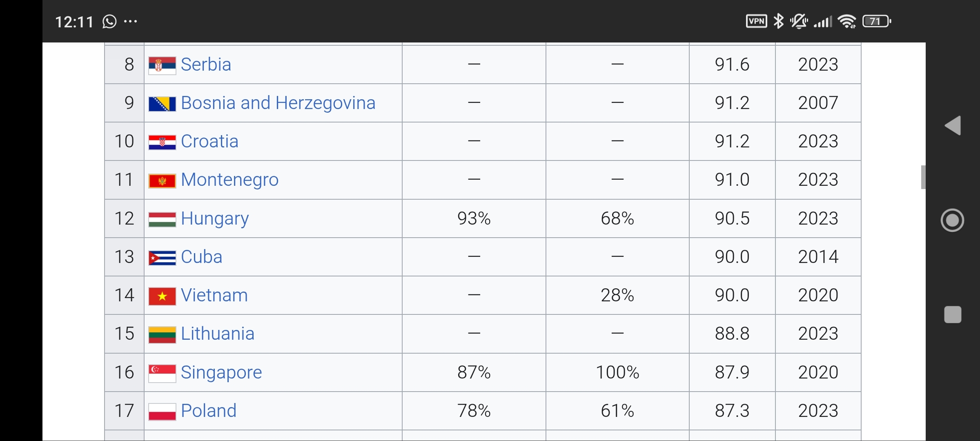Click the Lithuania flag image

[x=162, y=334]
